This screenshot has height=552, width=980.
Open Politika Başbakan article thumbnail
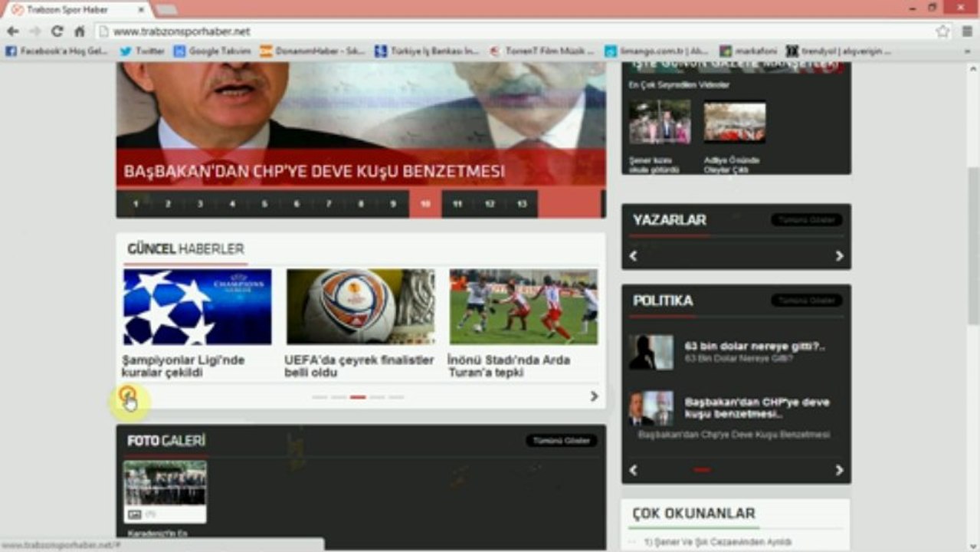click(x=651, y=409)
